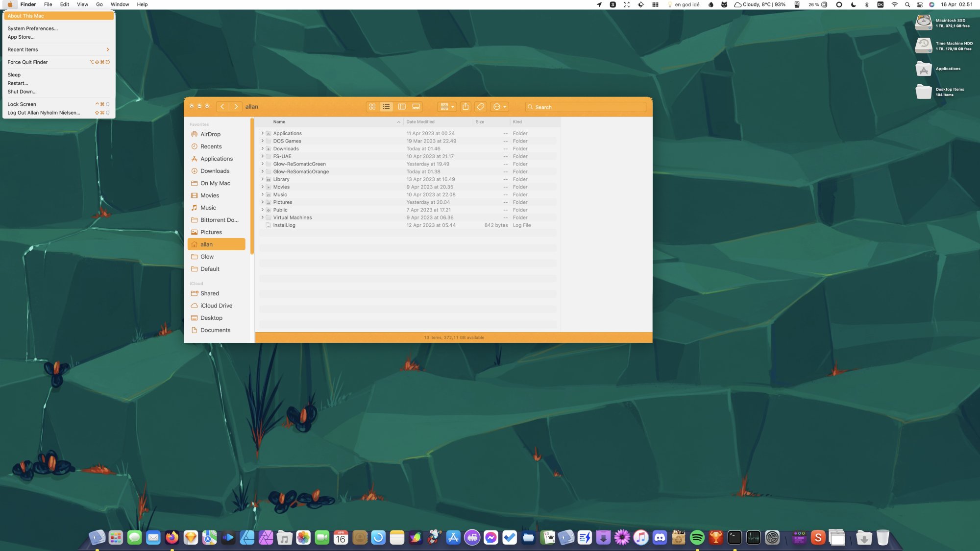The image size is (980, 551).
Task: Switch Finder to icon view
Action: pos(372,107)
